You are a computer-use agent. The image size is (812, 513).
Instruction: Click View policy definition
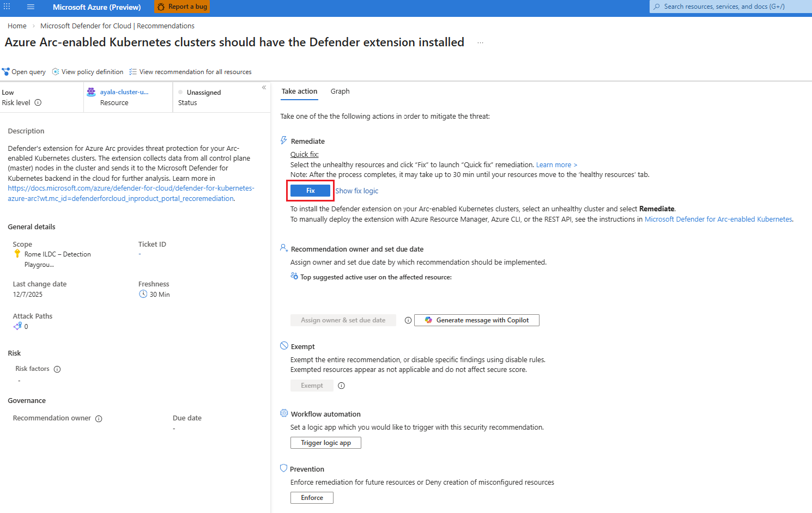88,72
